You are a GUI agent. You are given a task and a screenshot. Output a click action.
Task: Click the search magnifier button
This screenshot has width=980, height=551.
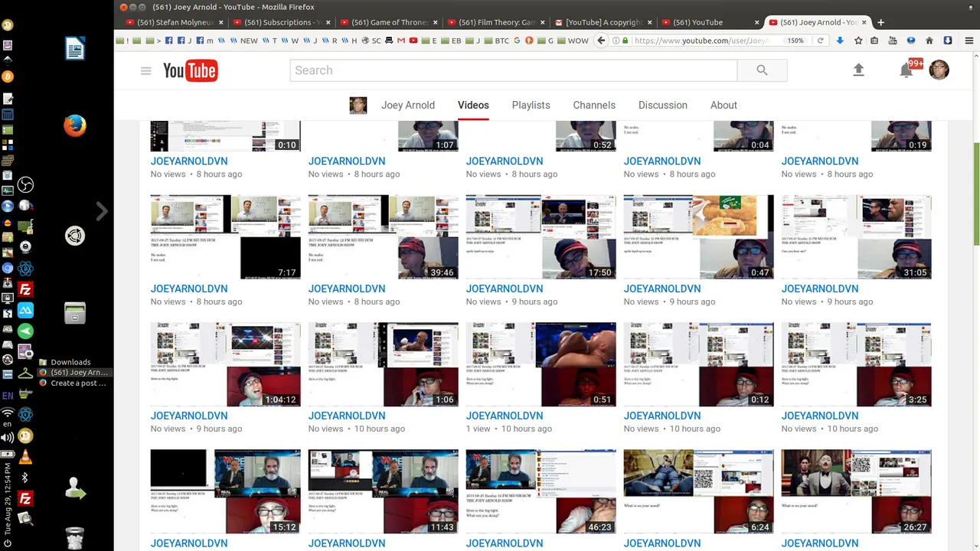coord(762,70)
